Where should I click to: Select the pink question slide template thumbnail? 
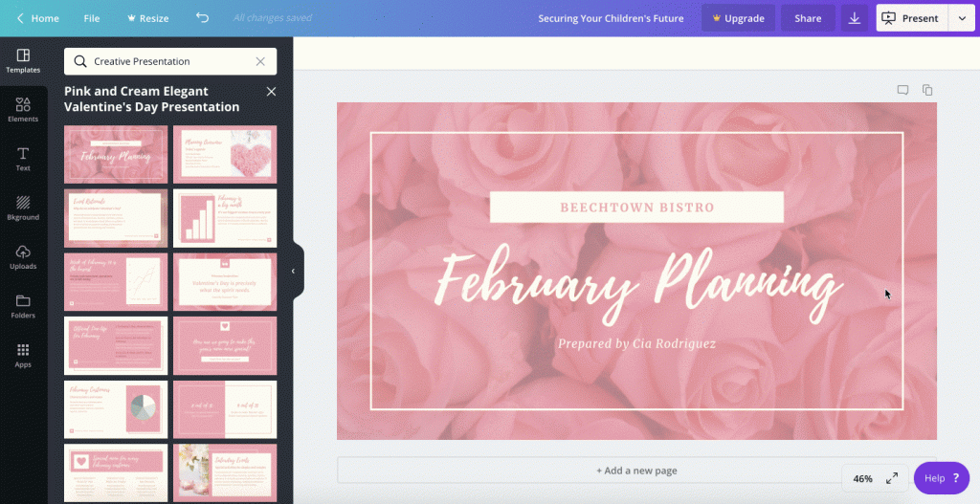tap(225, 345)
